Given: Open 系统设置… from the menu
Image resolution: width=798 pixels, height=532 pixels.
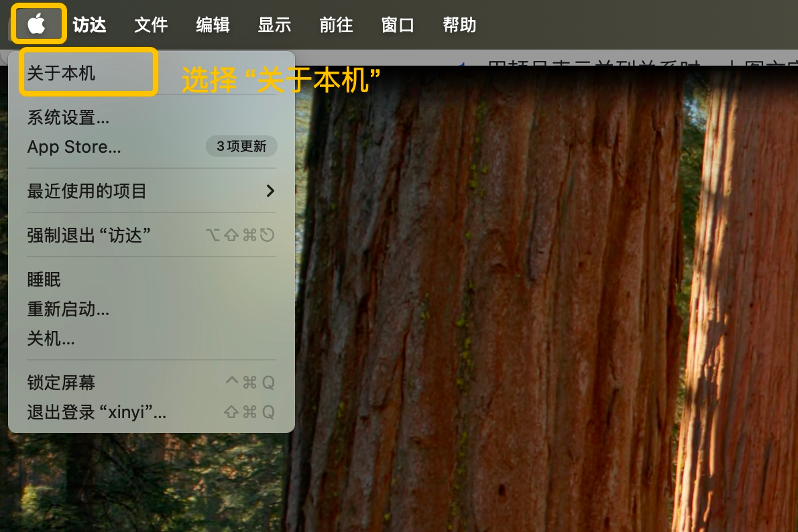Looking at the screenshot, I should (x=68, y=118).
